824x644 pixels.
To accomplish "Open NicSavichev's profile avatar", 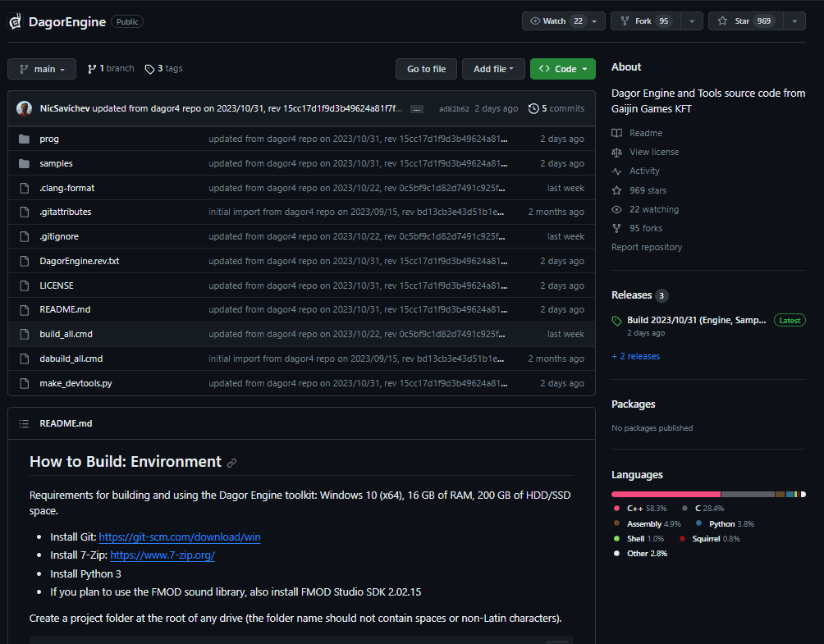I will 24,108.
